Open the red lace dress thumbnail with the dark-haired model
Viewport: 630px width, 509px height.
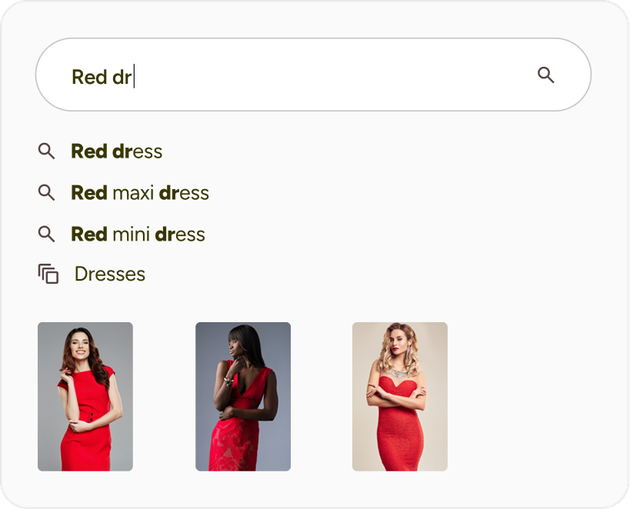(243, 396)
